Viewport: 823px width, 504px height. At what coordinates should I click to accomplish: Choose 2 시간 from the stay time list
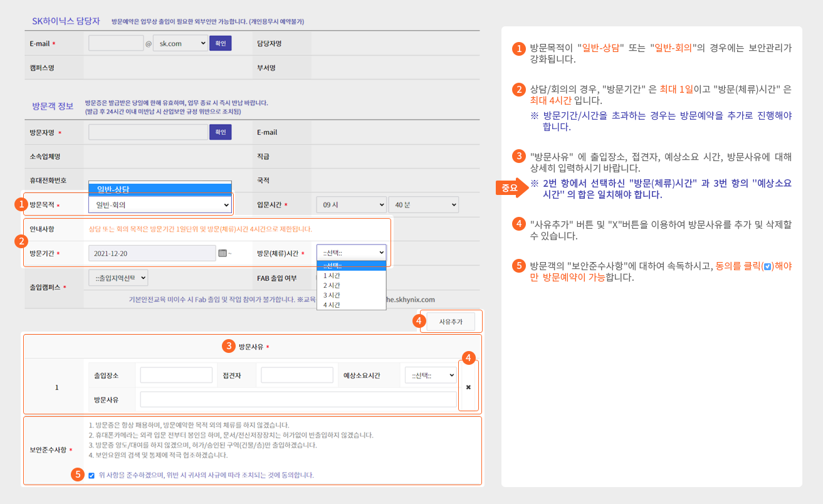pyautogui.click(x=332, y=285)
